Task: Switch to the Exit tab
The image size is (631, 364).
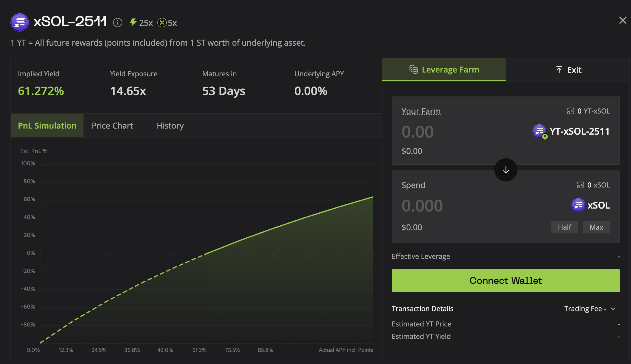Action: [568, 70]
